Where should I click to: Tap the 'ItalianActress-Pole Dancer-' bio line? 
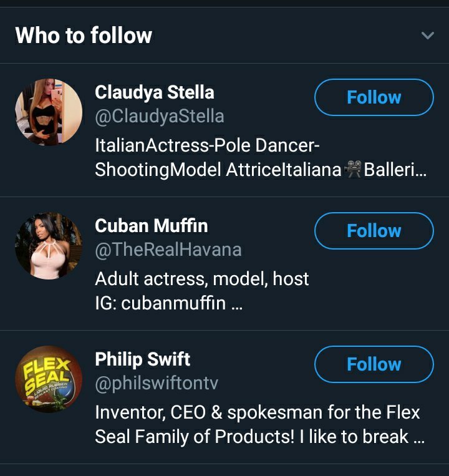pyautogui.click(x=207, y=146)
